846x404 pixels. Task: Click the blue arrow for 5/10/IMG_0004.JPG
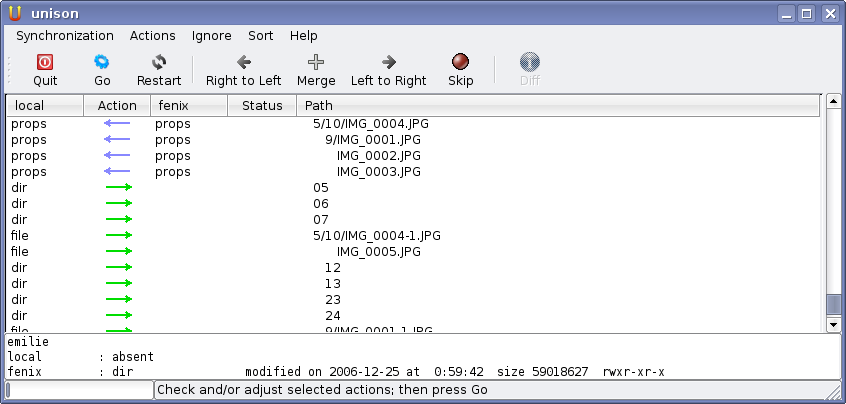click(117, 124)
